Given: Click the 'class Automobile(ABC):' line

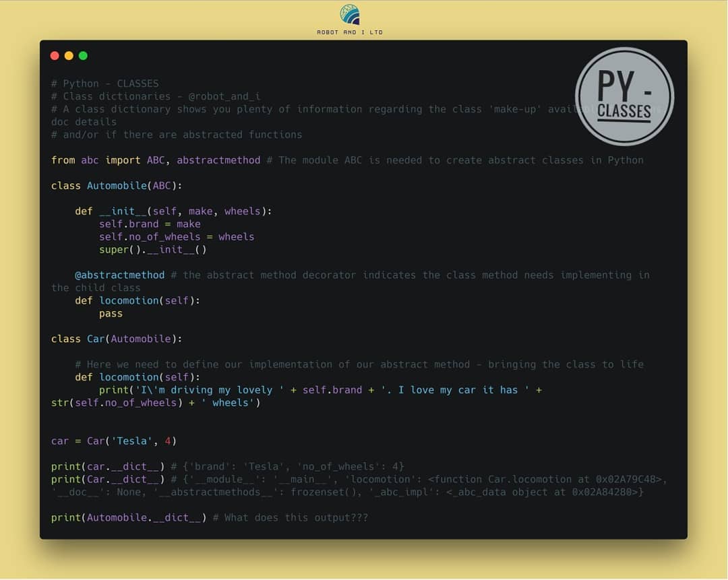Looking at the screenshot, I should (117, 186).
